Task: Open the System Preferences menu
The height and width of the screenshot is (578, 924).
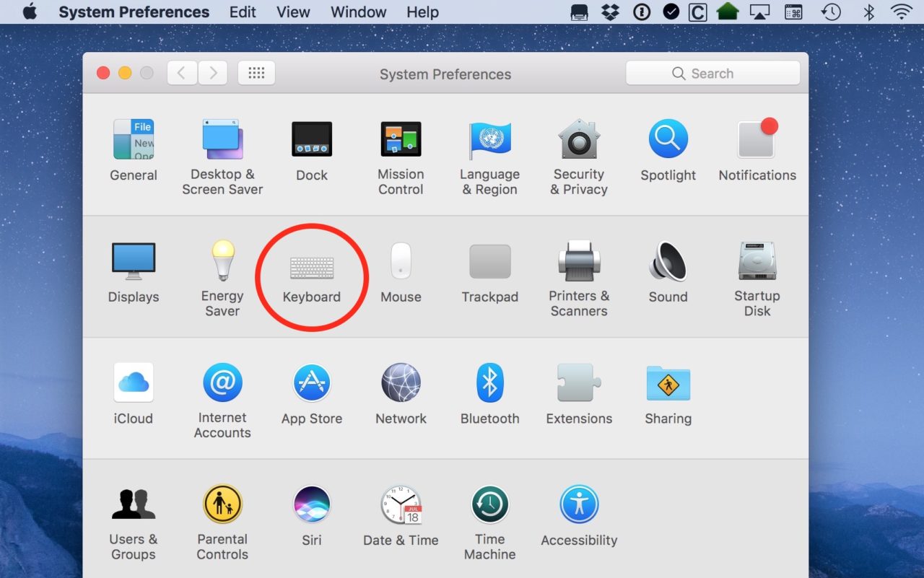Action: [x=134, y=12]
